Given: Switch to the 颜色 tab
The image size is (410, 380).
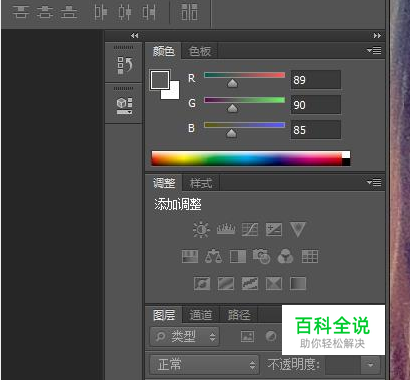Looking at the screenshot, I should pyautogui.click(x=164, y=51).
